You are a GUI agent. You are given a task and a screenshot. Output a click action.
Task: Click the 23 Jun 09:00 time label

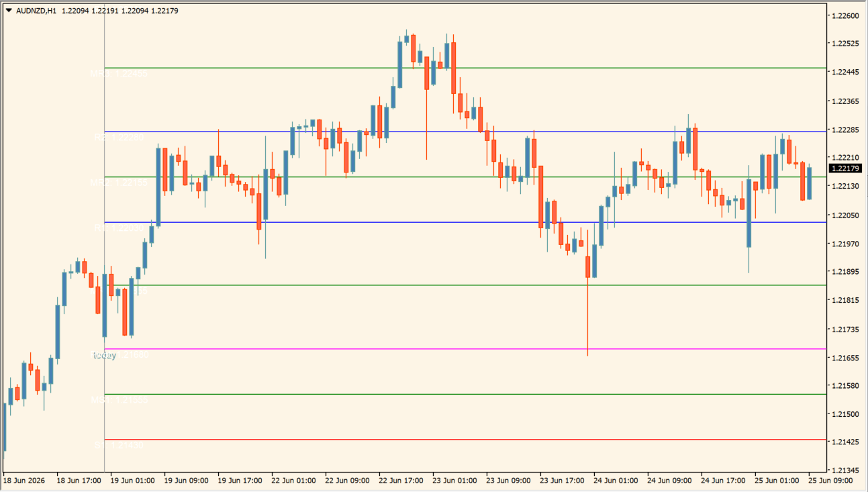point(508,481)
